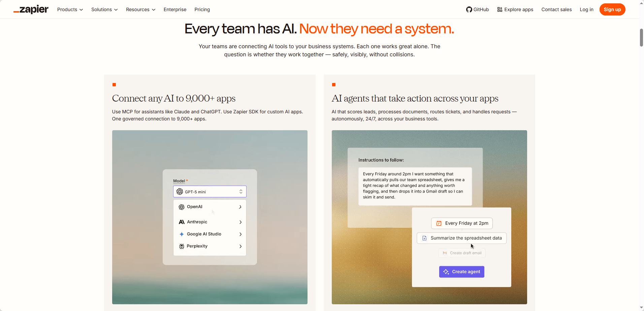Open the GPT-5 mini model selector
Screen dimensions: 644x311
210,192
